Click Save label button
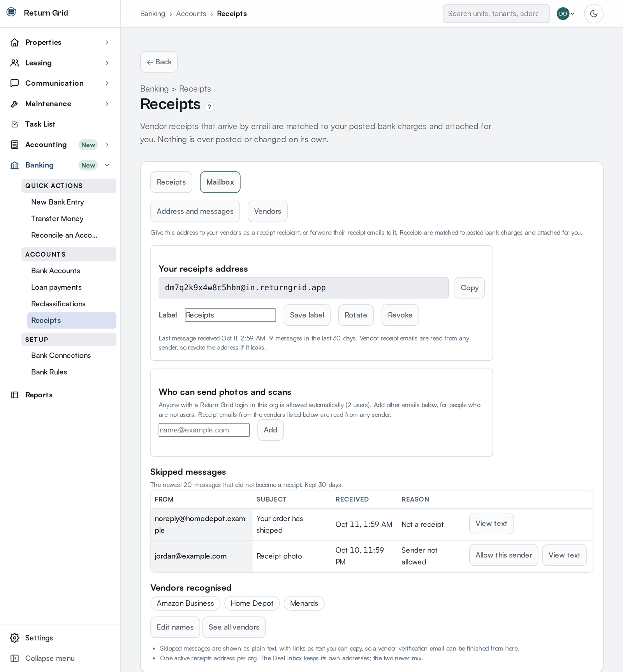 (307, 315)
